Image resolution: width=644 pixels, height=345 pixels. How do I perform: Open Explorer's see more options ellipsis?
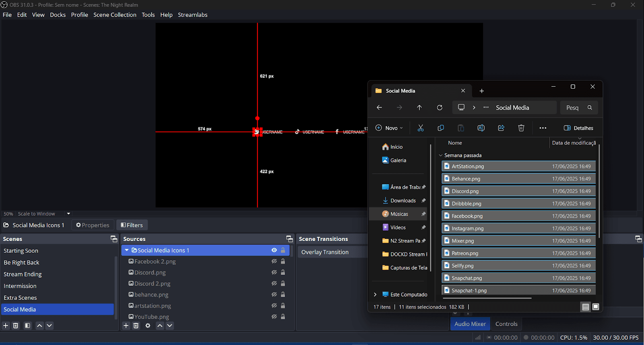(x=543, y=128)
